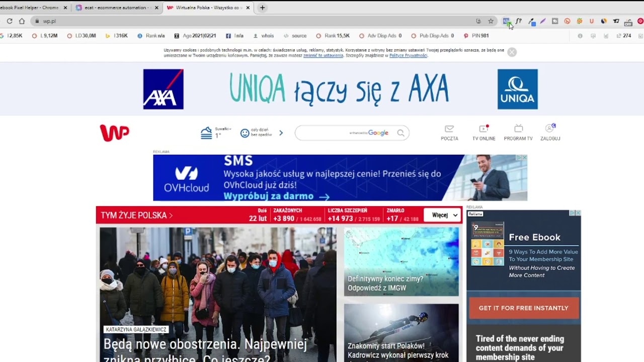Screen dimensions: 644x362
Task: Click next arrow beside weather forecast
Action: click(x=281, y=133)
